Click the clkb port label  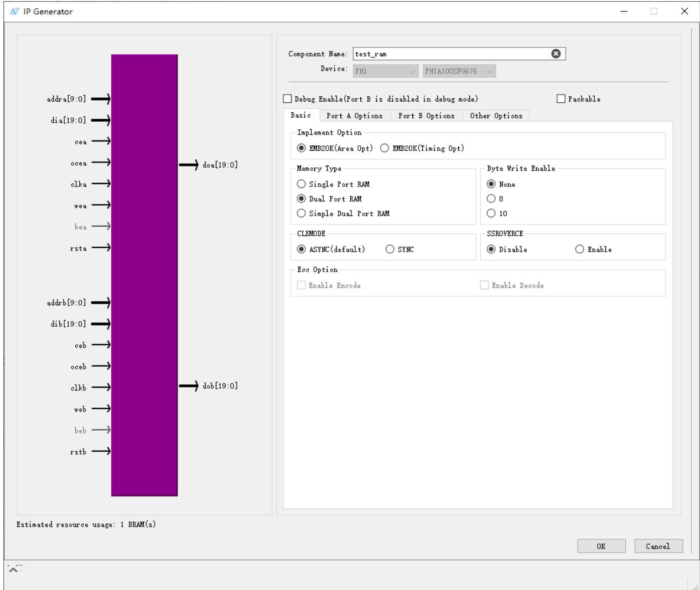79,388
